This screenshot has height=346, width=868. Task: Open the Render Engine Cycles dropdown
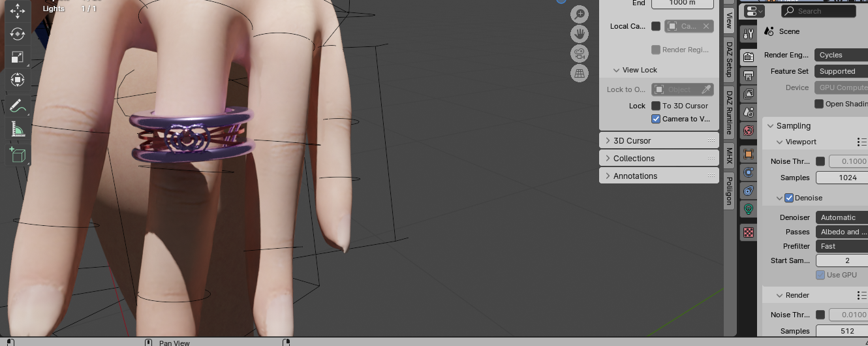click(x=841, y=55)
